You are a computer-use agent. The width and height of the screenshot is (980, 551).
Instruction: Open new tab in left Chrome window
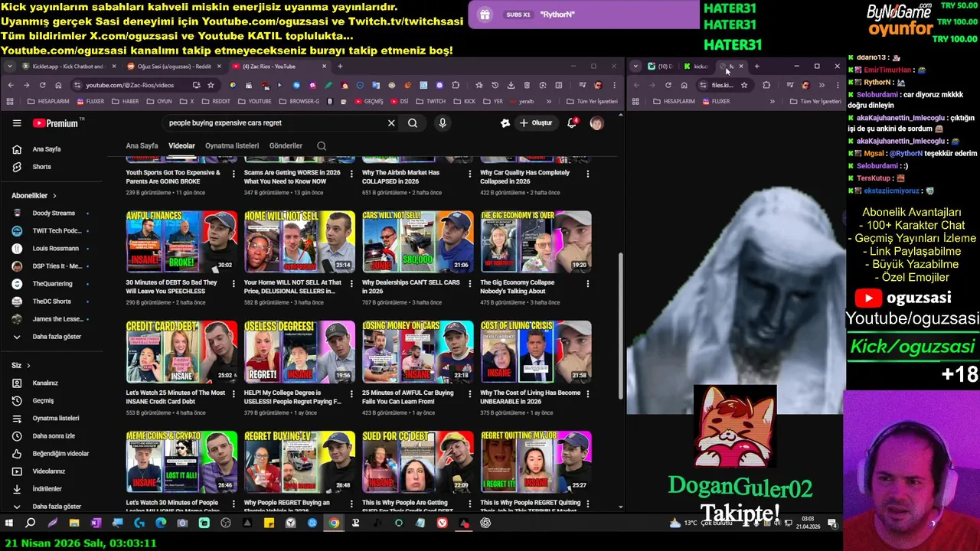340,67
